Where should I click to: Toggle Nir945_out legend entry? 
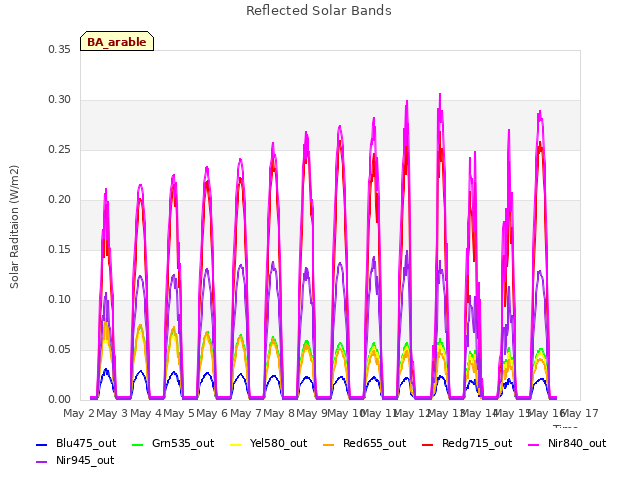[75, 461]
